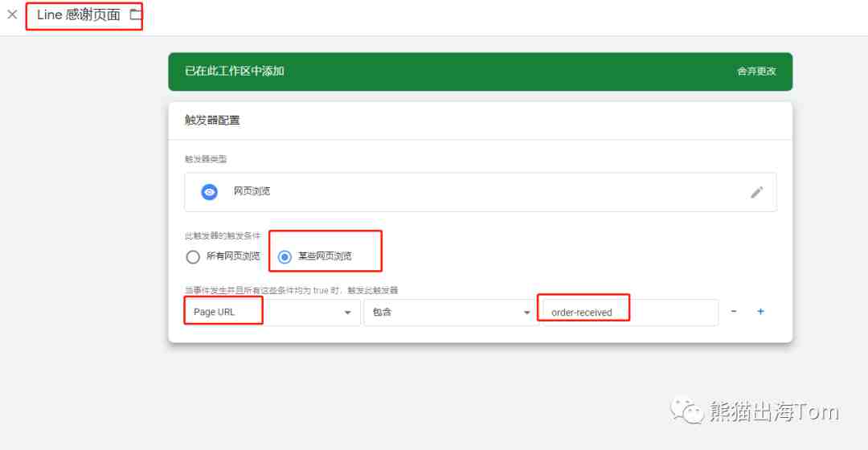Select the 所有网页浏览 radio button
The width and height of the screenshot is (868, 450).
tap(193, 257)
